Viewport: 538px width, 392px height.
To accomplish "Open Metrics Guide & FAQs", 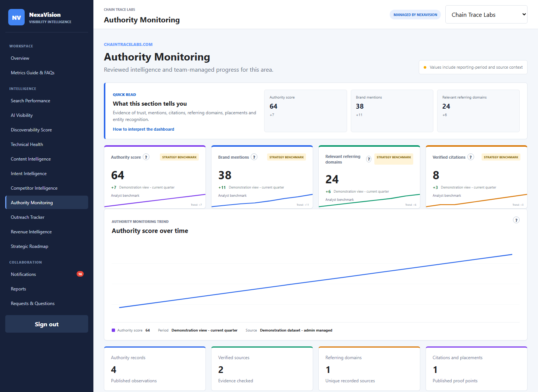I will [x=47, y=73].
